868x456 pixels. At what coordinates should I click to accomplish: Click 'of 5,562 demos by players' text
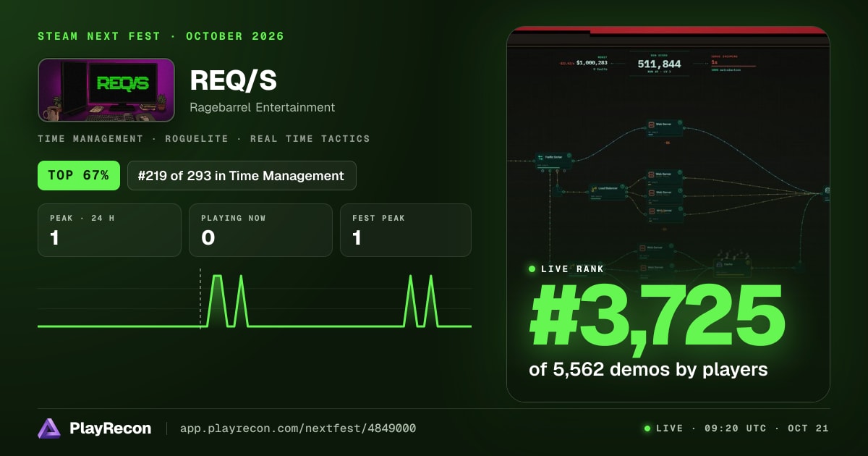tap(648, 370)
